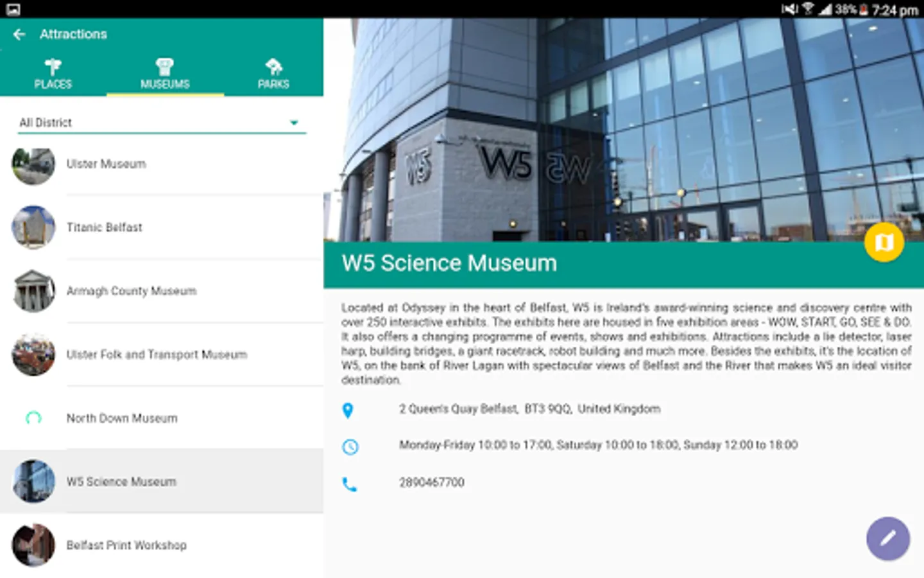The image size is (924, 578).
Task: Select North Down Museum entry
Action: pos(162,418)
